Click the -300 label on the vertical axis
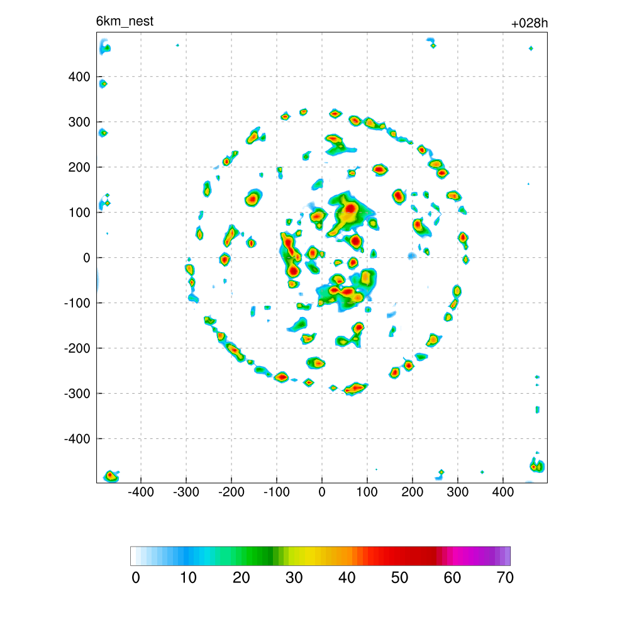Screen dimensions: 644x644 (77, 394)
